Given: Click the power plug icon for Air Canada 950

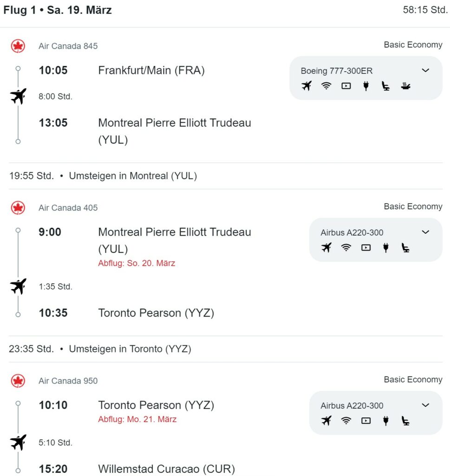Looking at the screenshot, I should tap(386, 421).
